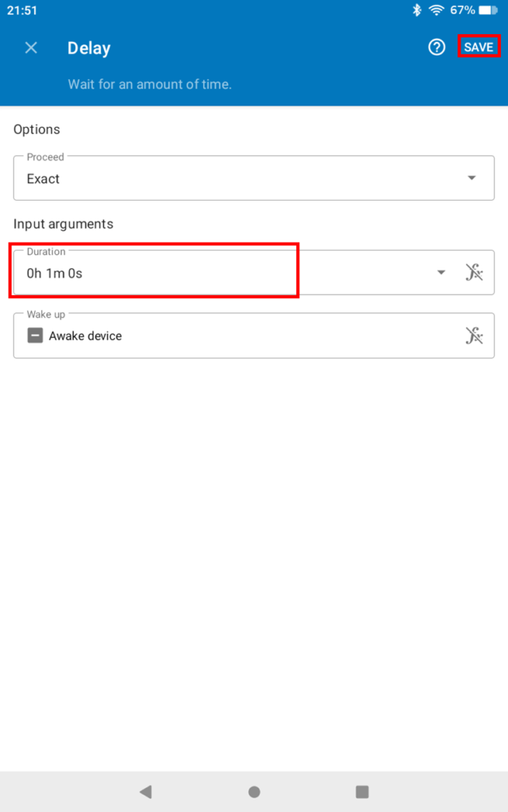Tap the Input arguments section heading
Viewport: 508px width, 812px height.
point(63,224)
